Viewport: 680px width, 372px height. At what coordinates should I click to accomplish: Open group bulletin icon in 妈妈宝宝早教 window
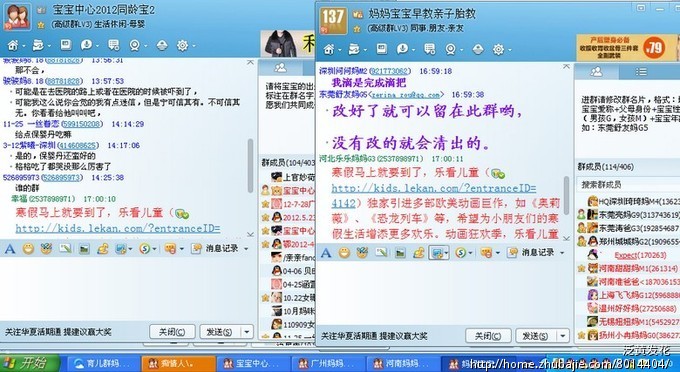tap(429, 49)
